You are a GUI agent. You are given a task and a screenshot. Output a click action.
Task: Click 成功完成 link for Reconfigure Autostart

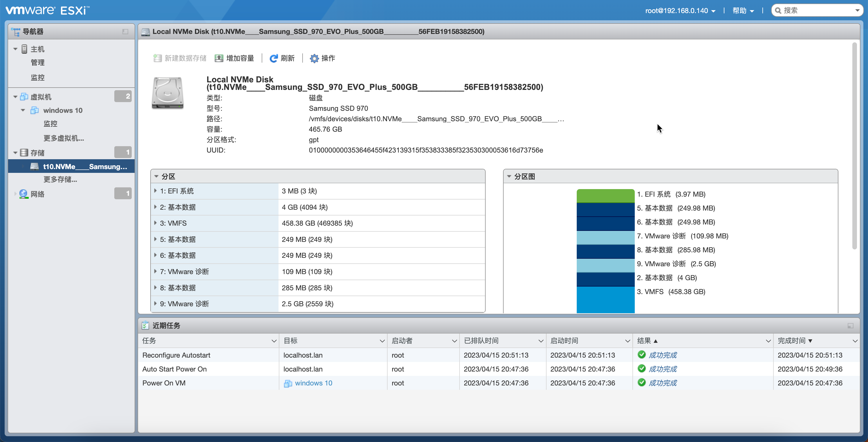(662, 355)
